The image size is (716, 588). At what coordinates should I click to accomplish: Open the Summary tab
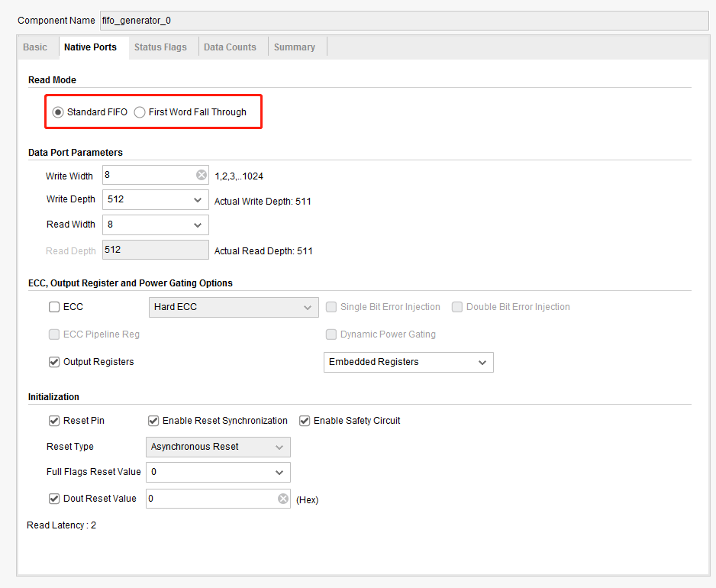pos(294,47)
